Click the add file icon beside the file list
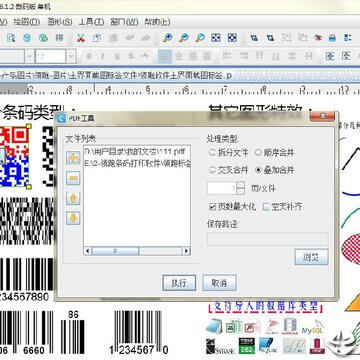This screenshot has height=360, width=360. 73,158
